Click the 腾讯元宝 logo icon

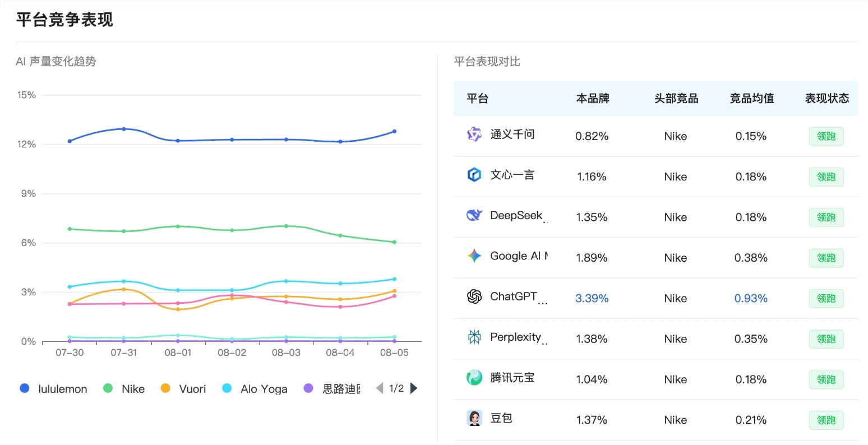pyautogui.click(x=474, y=378)
